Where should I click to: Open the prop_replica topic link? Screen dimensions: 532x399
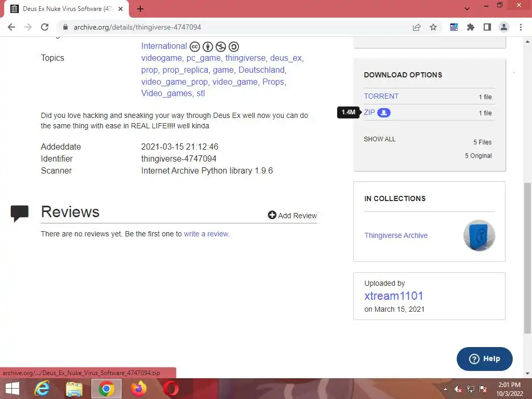185,70
